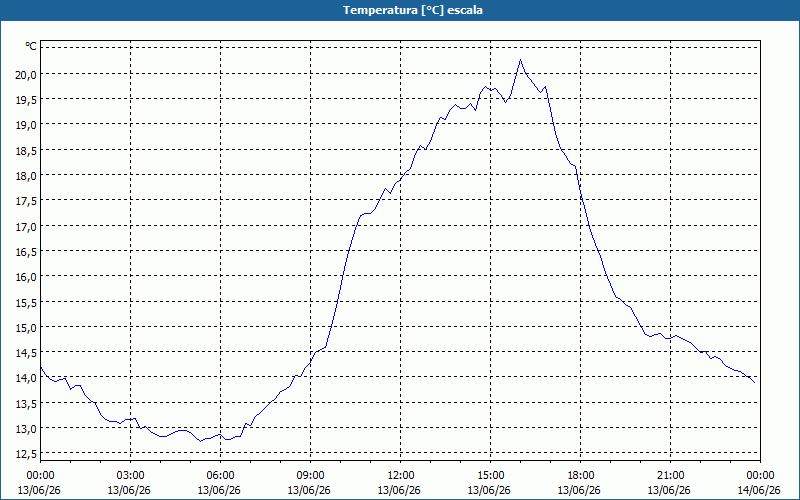Select the 12,5 y-axis label
800x500 pixels.
[27, 454]
